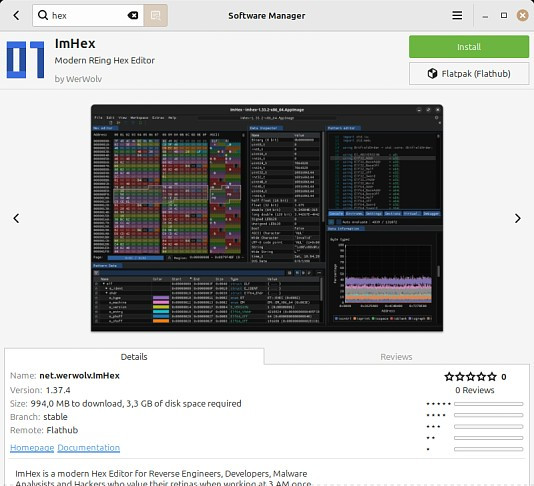Image resolution: width=534 pixels, height=486 pixels.
Task: Go back using the back arrow
Action: [16, 15]
